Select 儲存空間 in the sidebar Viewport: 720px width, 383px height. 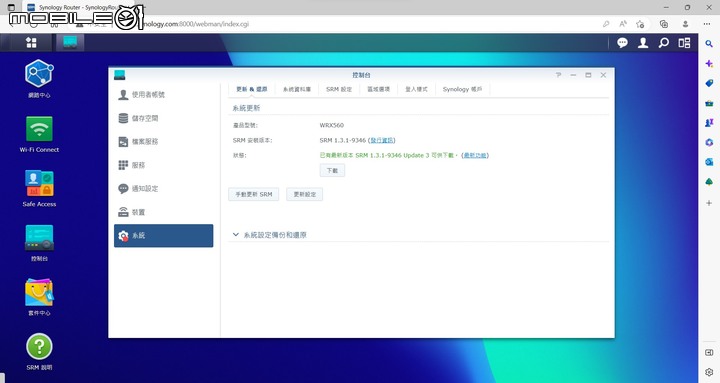click(x=163, y=118)
